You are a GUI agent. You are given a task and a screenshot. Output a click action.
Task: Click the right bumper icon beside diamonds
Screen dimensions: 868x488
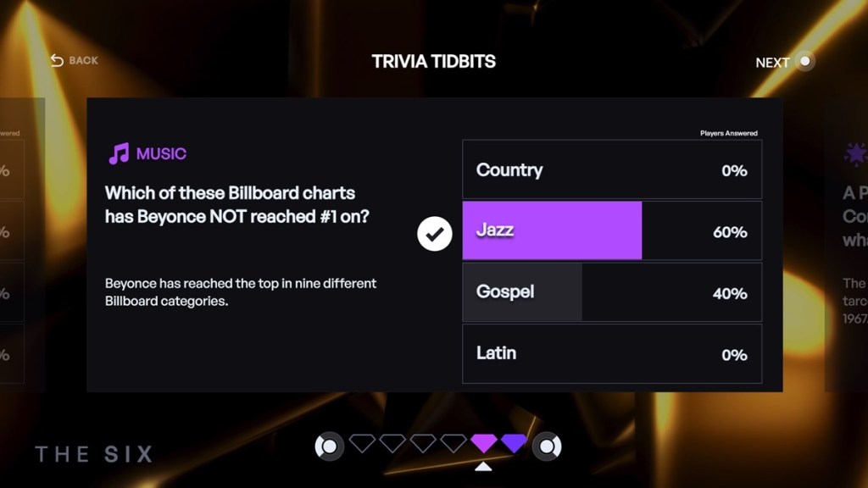(x=547, y=446)
